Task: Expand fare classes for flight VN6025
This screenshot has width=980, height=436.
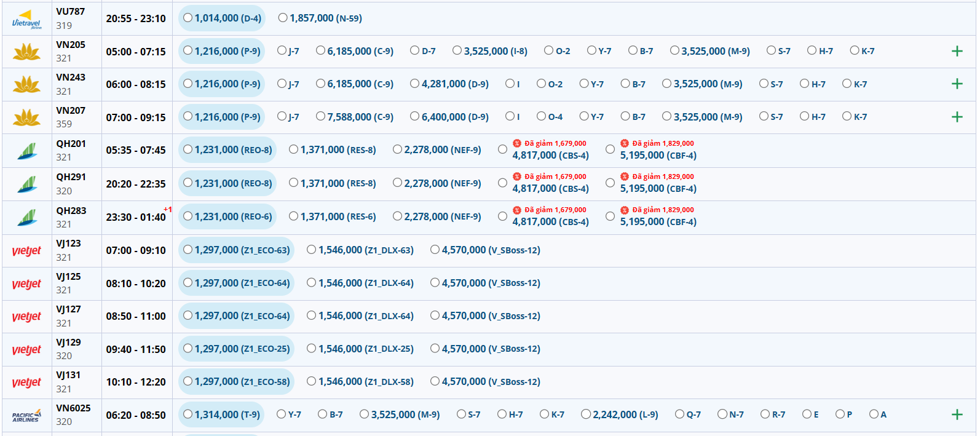Action: point(957,415)
